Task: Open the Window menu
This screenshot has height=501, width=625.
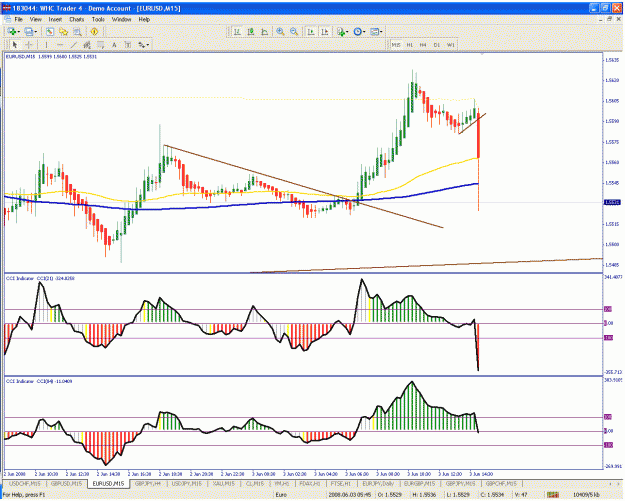Action: pos(121,19)
